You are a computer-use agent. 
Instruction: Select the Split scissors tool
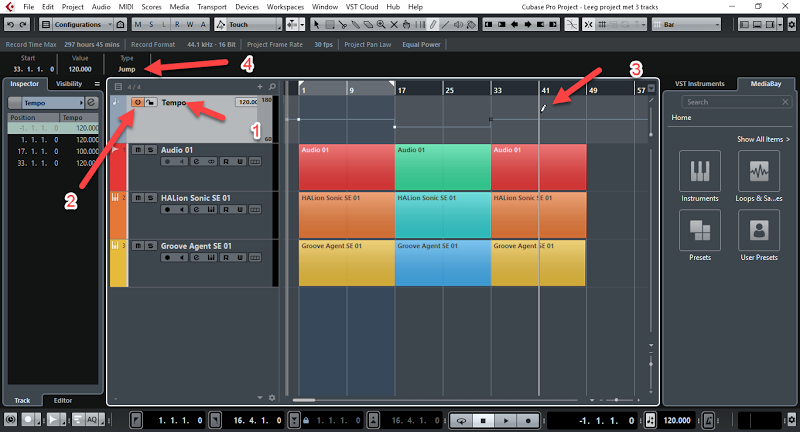click(342, 24)
